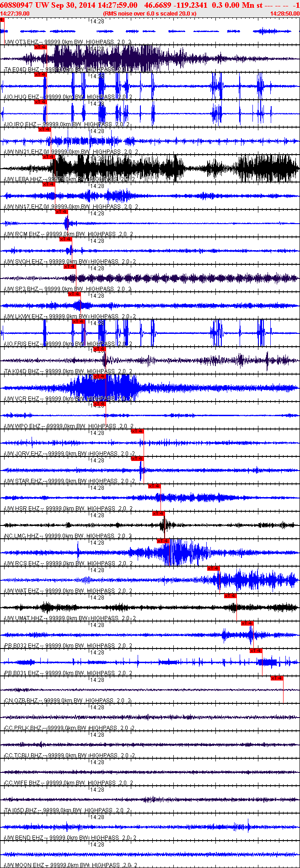The width and height of the screenshot is (300, 868).
Task: Click the end time 14:28:50.00 label
Action: (x=285, y=14)
